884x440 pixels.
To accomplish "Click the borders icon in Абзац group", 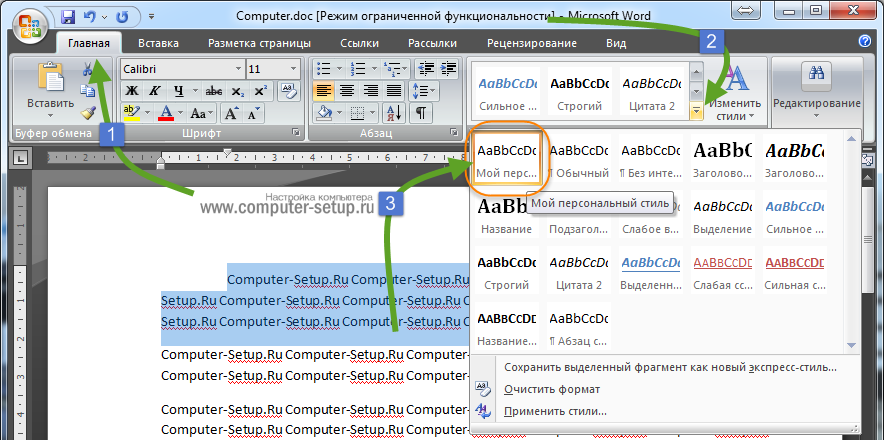I will (x=356, y=113).
